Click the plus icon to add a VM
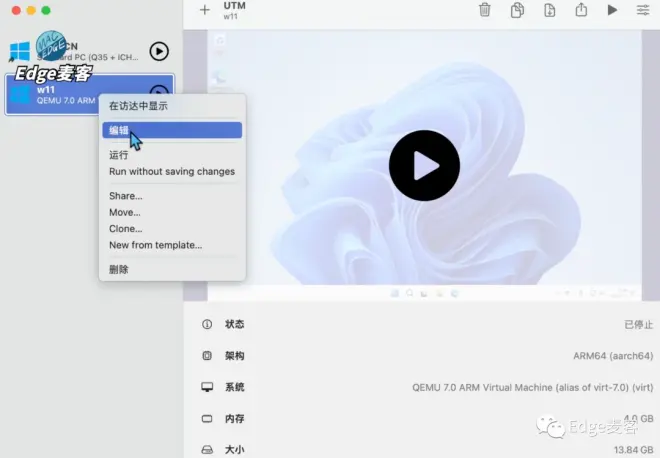 205,10
